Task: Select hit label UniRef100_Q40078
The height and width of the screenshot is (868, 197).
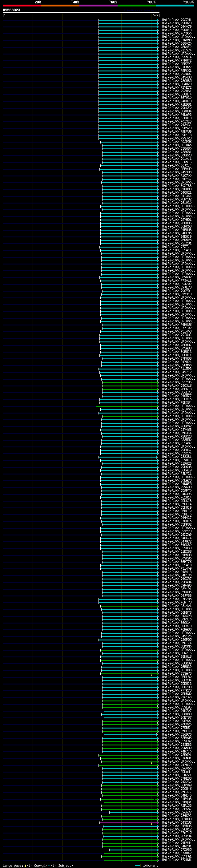Action: click(177, 101)
